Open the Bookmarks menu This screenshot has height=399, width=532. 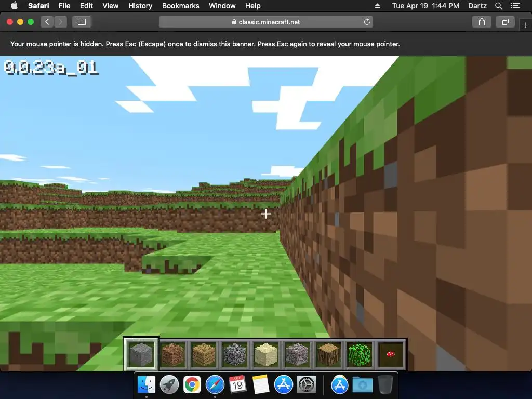180,6
